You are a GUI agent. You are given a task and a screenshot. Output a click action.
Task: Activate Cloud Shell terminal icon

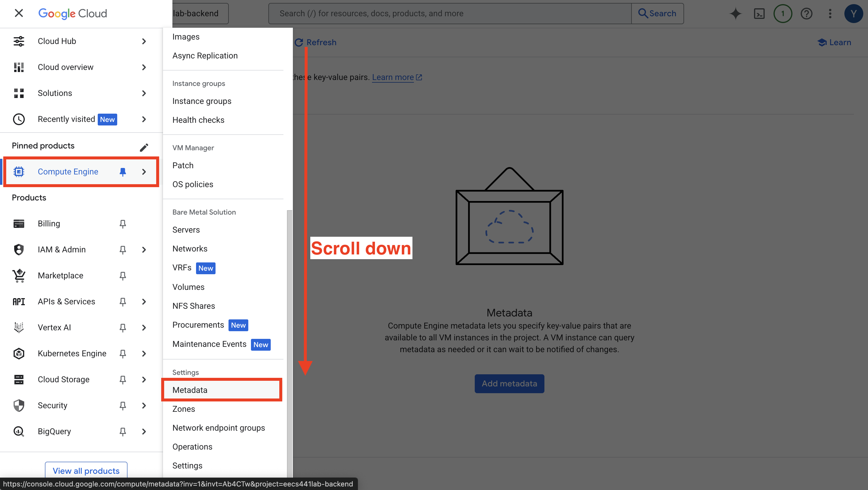click(759, 14)
